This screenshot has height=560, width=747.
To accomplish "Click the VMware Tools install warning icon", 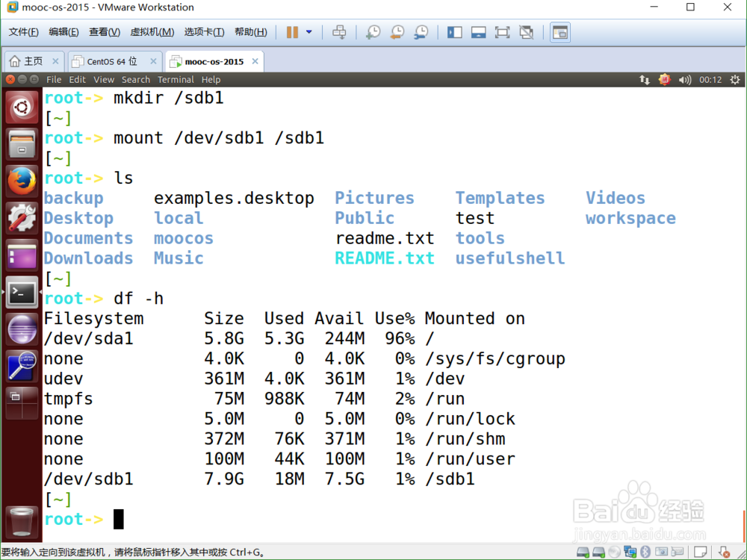I will [x=724, y=553].
